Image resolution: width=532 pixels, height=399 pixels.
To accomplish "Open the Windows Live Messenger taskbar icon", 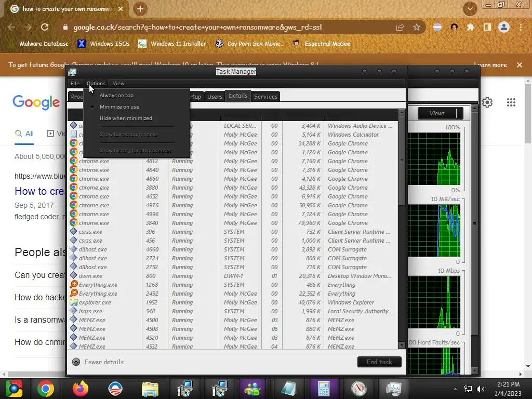I will (252, 389).
